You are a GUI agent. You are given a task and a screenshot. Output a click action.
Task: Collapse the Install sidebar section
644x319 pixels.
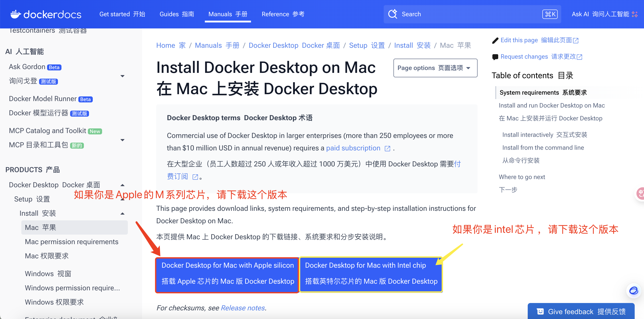click(x=122, y=214)
